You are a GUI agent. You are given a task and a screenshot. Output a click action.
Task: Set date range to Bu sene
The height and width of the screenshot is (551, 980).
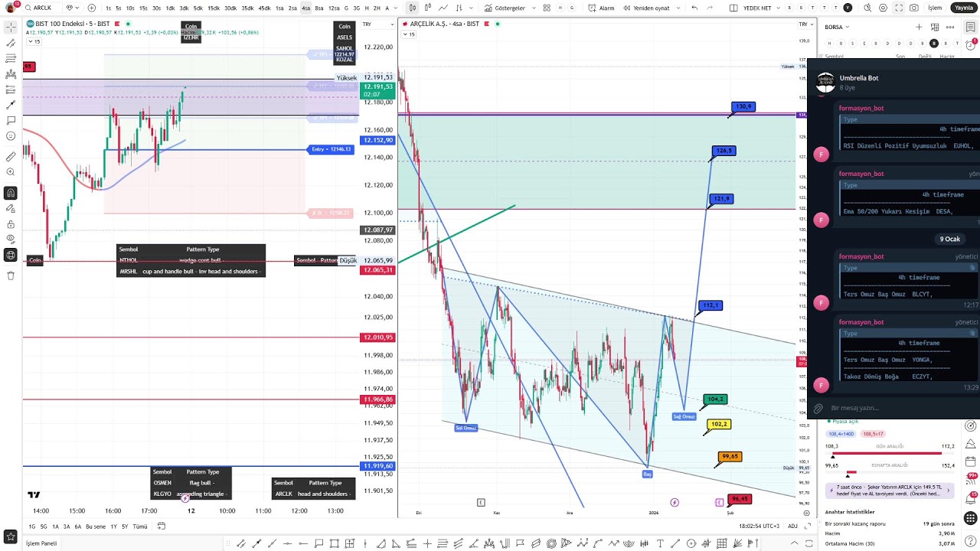[x=96, y=527]
